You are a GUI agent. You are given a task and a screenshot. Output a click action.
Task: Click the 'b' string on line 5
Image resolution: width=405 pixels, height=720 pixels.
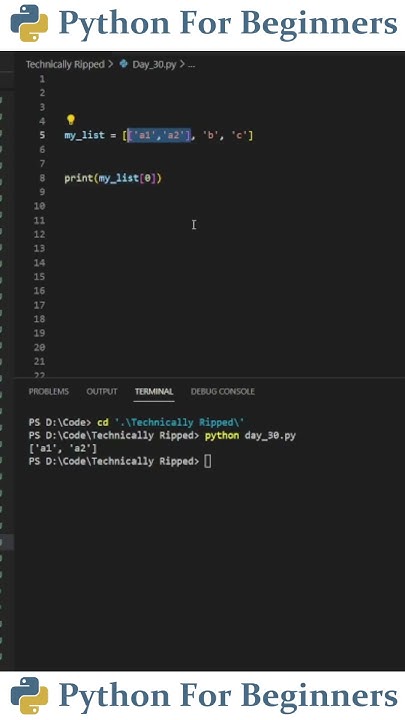tap(210, 136)
